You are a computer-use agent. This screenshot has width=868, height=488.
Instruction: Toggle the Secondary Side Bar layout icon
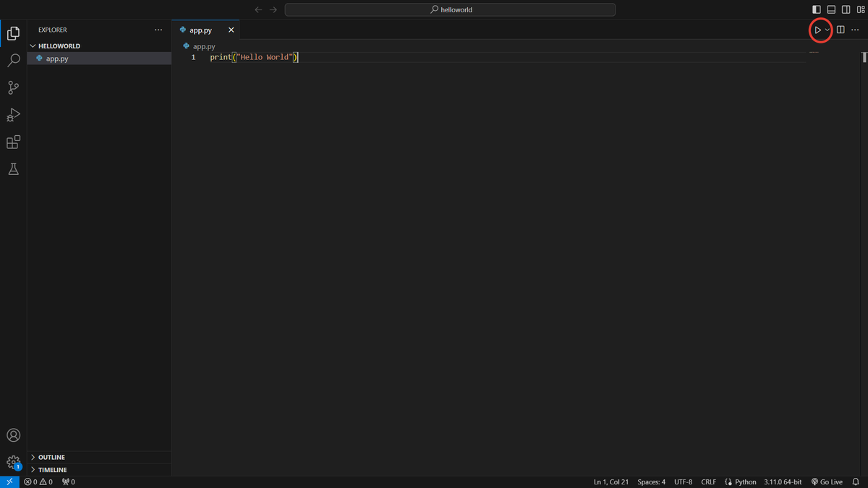pos(846,9)
